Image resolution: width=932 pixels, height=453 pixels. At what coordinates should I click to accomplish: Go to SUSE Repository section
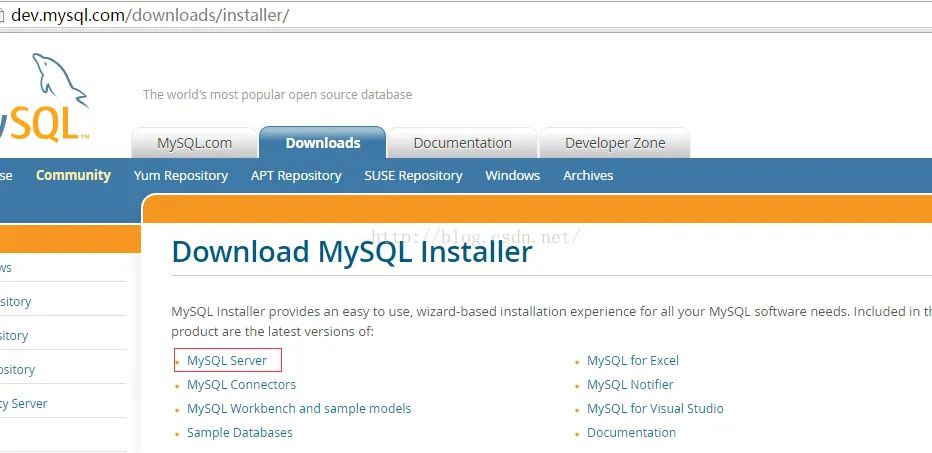(x=413, y=176)
